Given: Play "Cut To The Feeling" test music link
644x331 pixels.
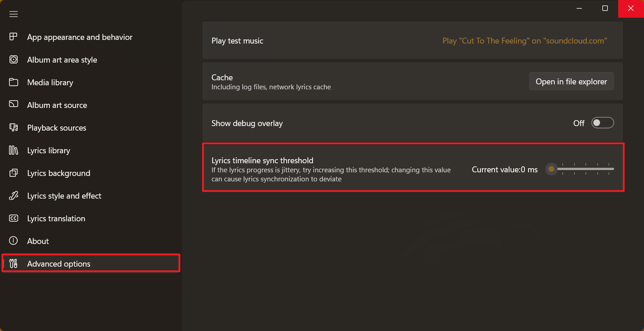Looking at the screenshot, I should (524, 41).
